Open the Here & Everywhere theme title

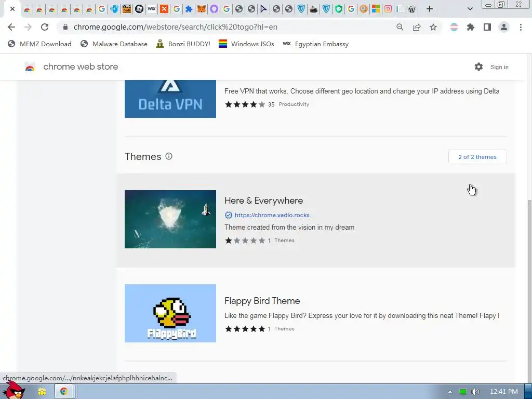(263, 201)
